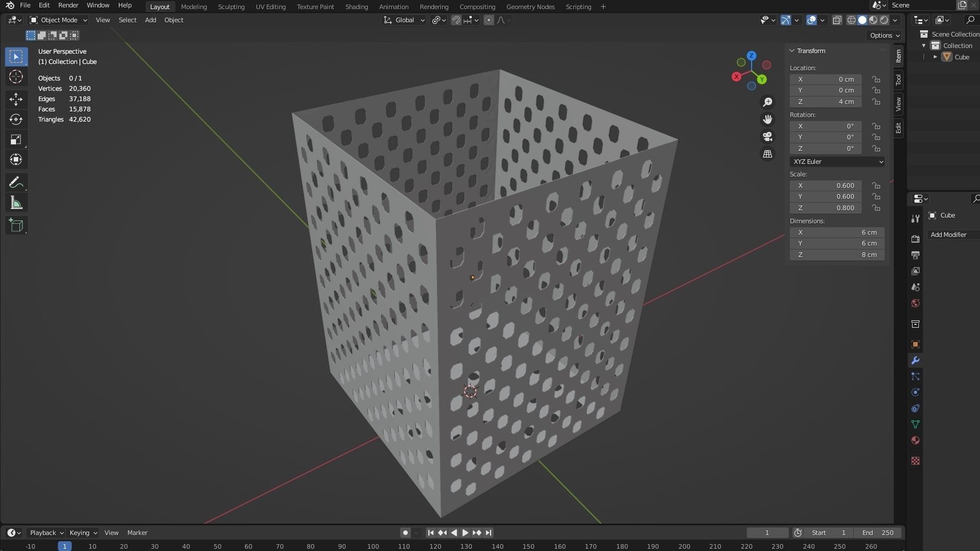Toggle the Location X lock
This screenshot has width=980, height=551.
tap(875, 79)
